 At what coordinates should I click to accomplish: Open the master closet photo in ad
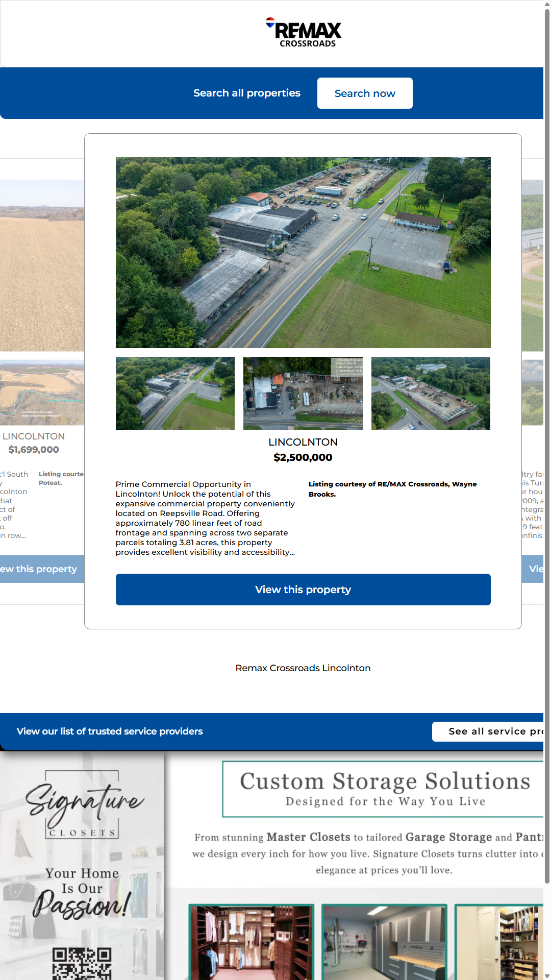click(251, 942)
